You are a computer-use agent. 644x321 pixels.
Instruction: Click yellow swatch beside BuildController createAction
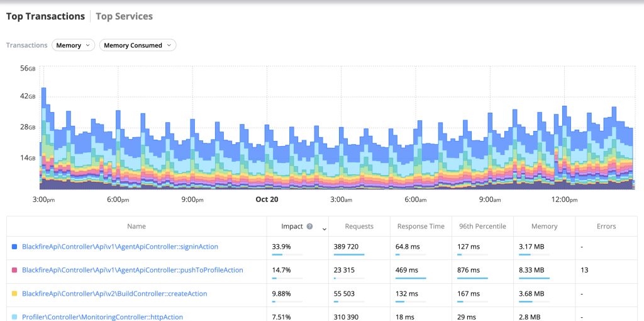14,294
